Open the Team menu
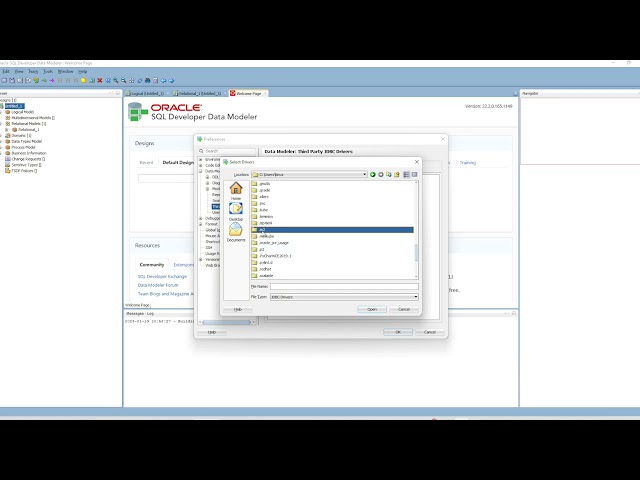Screen dimensions: 640x480 pyautogui.click(x=33, y=71)
